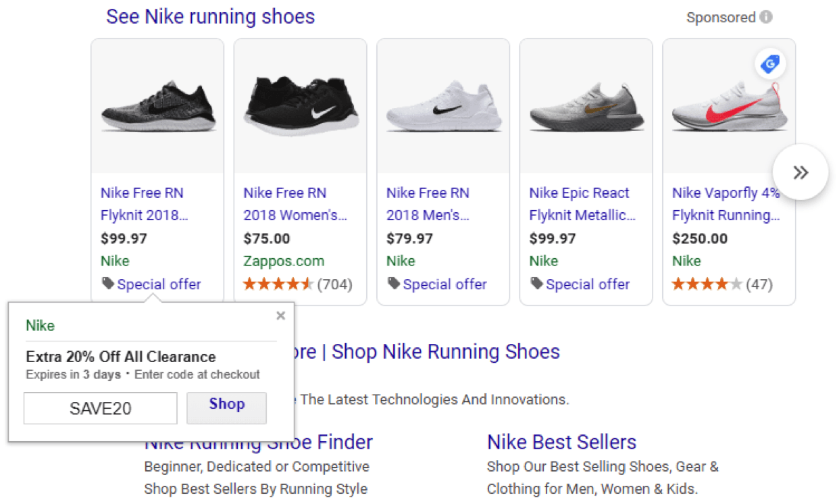Close the Nike special offer popup
Image resolution: width=837 pixels, height=504 pixels.
(281, 316)
